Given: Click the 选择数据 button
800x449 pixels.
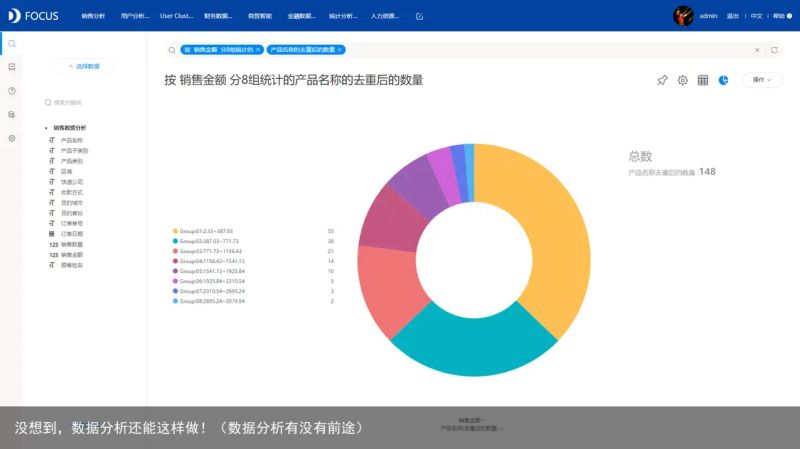Looking at the screenshot, I should point(84,66).
